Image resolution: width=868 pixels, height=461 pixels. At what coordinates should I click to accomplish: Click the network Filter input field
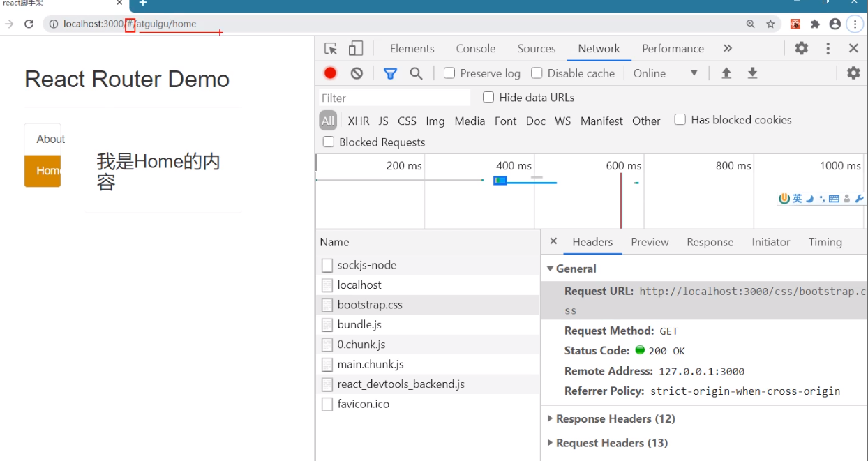tap(395, 98)
